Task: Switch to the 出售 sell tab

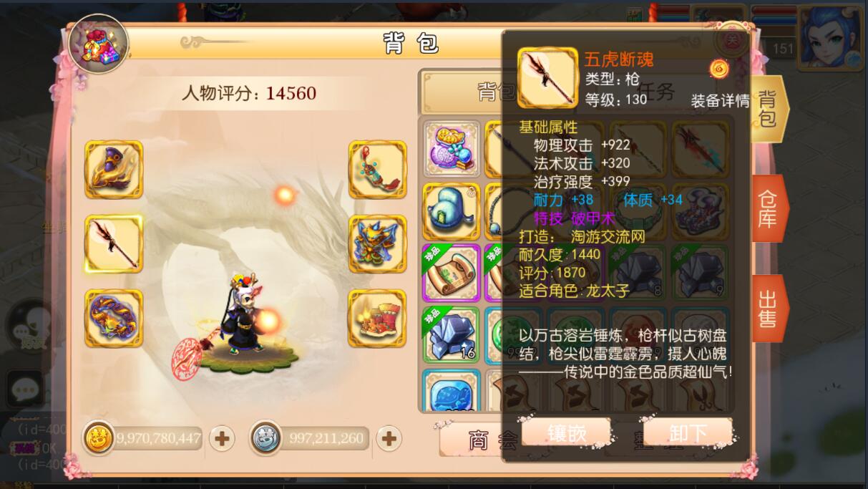Action: coord(770,309)
